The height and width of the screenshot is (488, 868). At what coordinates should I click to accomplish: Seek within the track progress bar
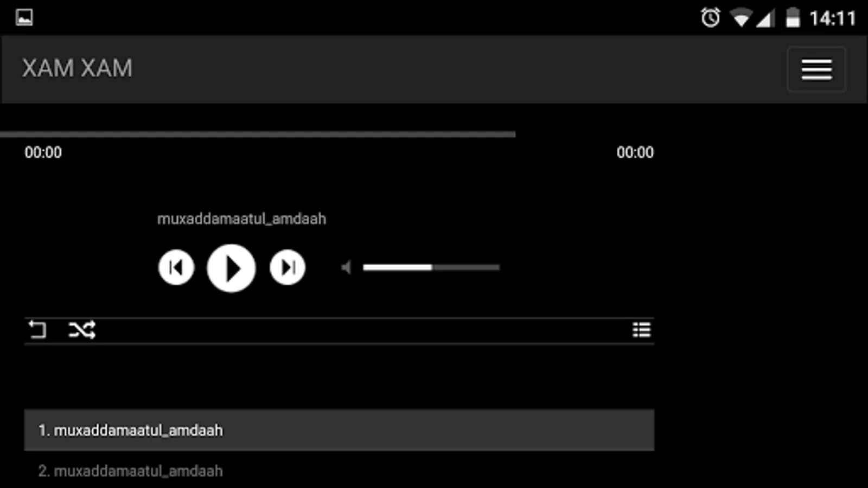(258, 134)
